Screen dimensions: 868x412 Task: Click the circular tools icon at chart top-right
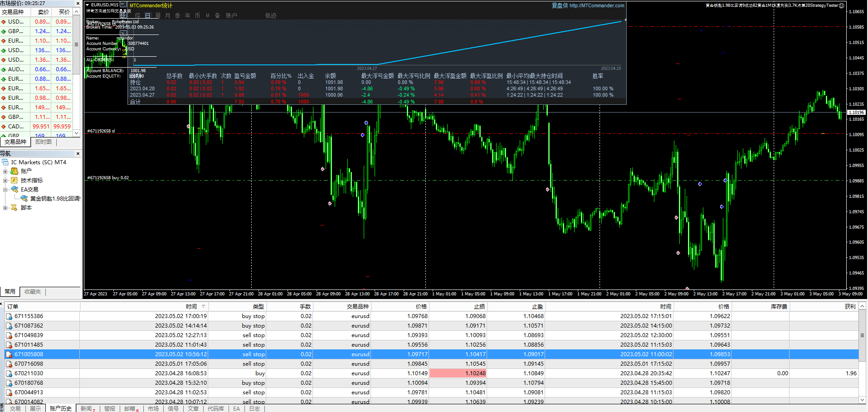(841, 5)
